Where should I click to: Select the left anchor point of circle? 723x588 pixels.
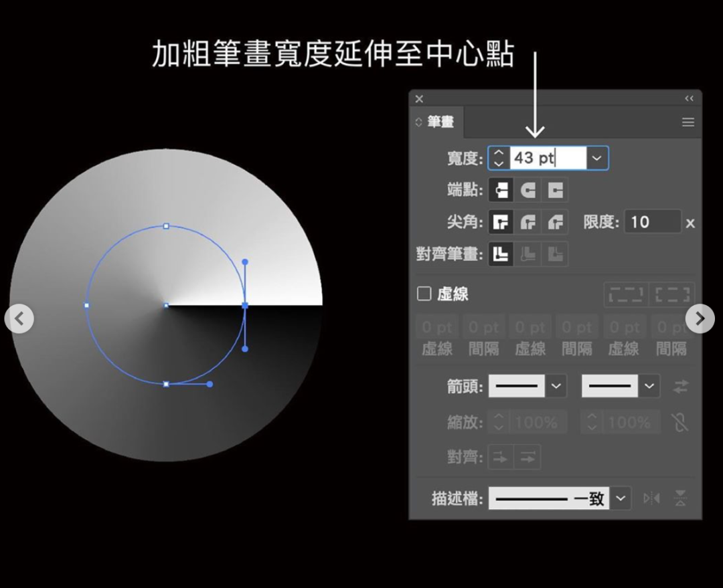click(x=86, y=305)
